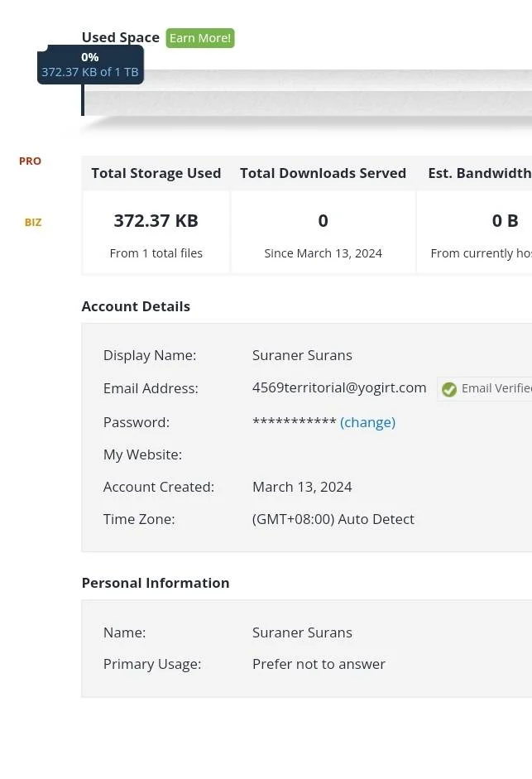Click the Primary Usage answer text
The height and width of the screenshot is (779, 532).
tap(319, 664)
